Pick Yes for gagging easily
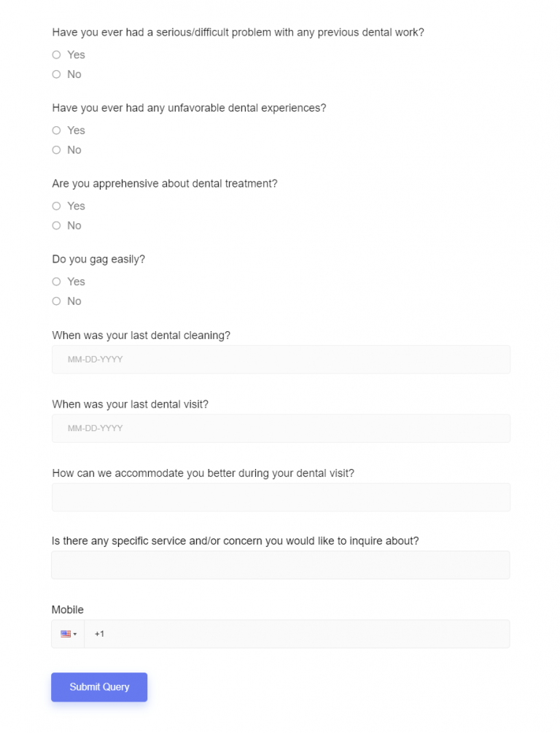560x733 pixels. (56, 282)
